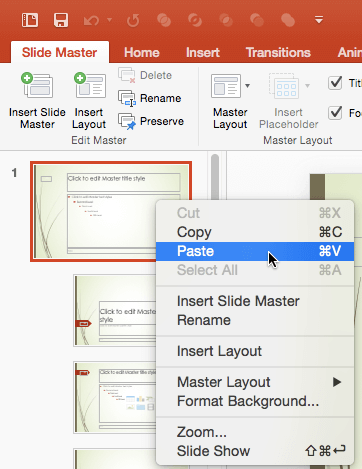Toggle the Title checkbox
This screenshot has height=469, width=362.
coord(335,83)
